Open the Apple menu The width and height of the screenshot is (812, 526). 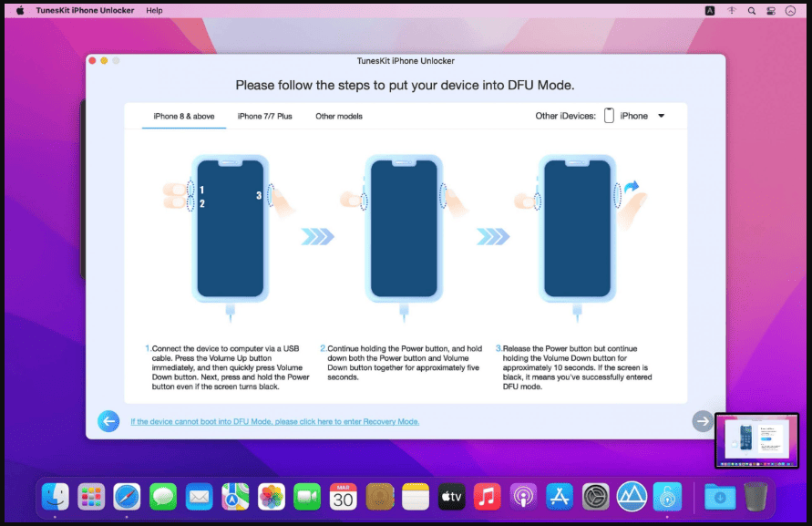[x=20, y=10]
